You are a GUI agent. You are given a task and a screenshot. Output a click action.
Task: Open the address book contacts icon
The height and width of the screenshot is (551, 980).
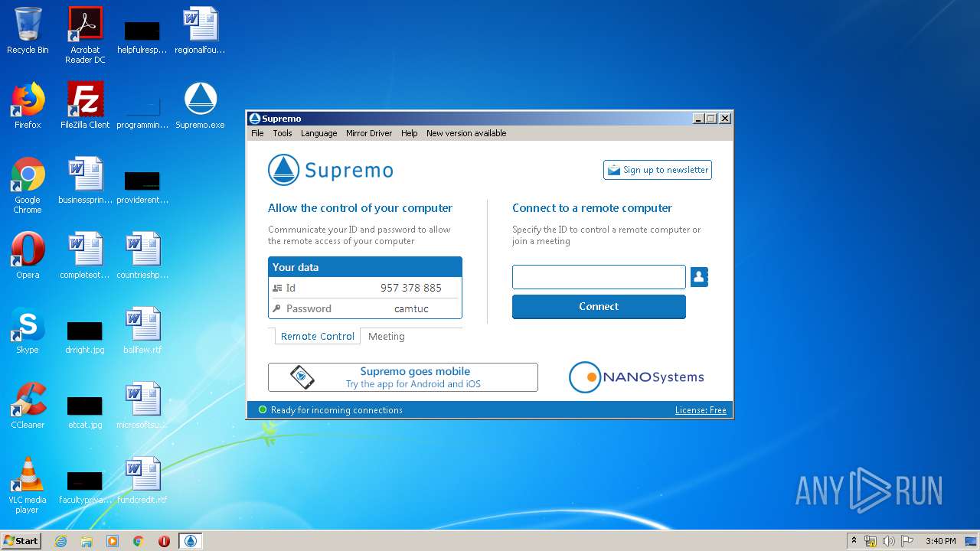point(699,277)
